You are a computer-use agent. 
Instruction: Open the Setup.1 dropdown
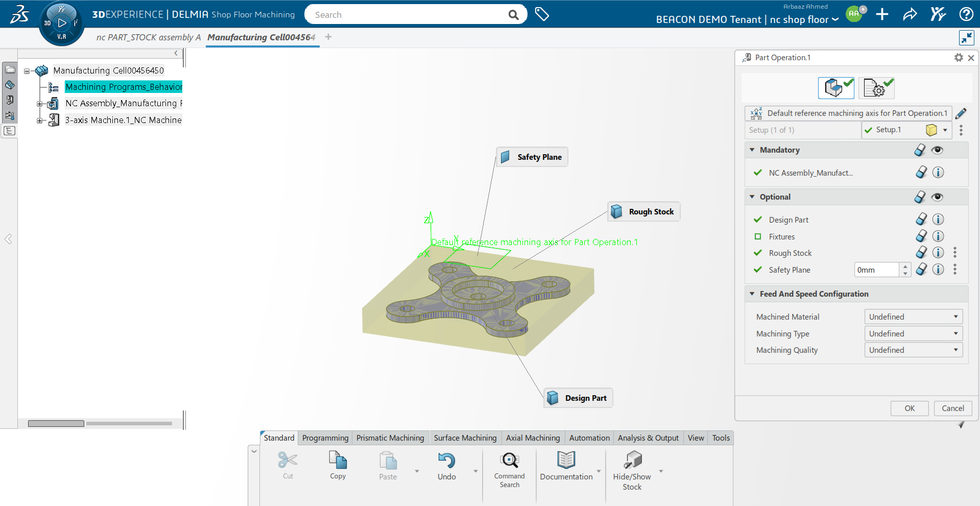point(945,130)
